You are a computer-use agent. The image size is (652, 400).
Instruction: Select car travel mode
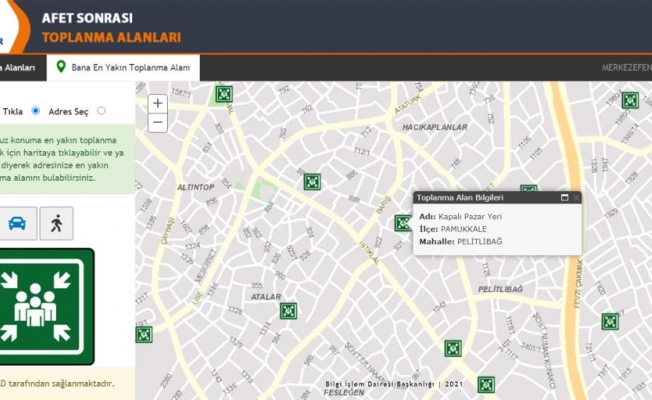coord(17,223)
